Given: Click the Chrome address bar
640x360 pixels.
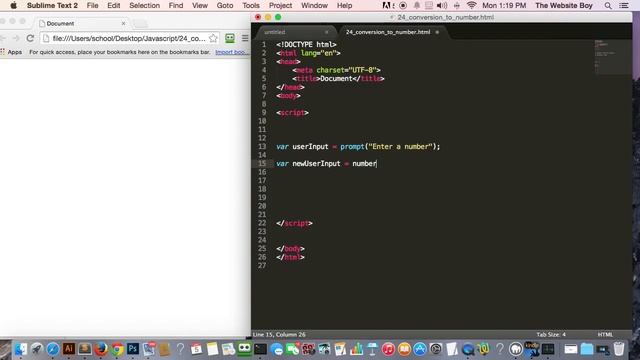Looking at the screenshot, I should (x=129, y=38).
